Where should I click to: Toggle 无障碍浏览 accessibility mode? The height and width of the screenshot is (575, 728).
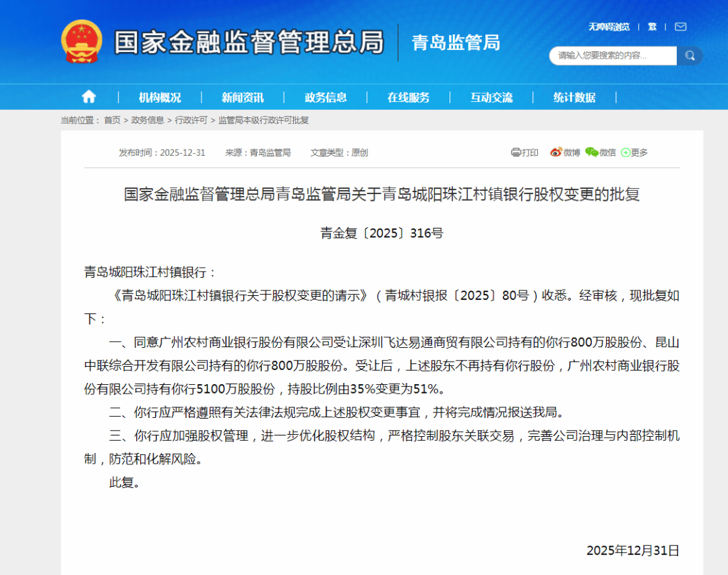tap(609, 27)
